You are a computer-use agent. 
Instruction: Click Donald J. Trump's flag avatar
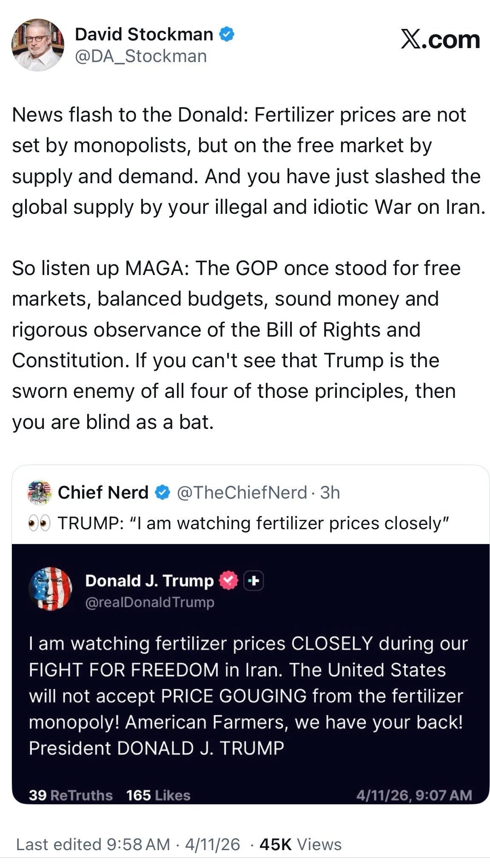click(x=50, y=589)
